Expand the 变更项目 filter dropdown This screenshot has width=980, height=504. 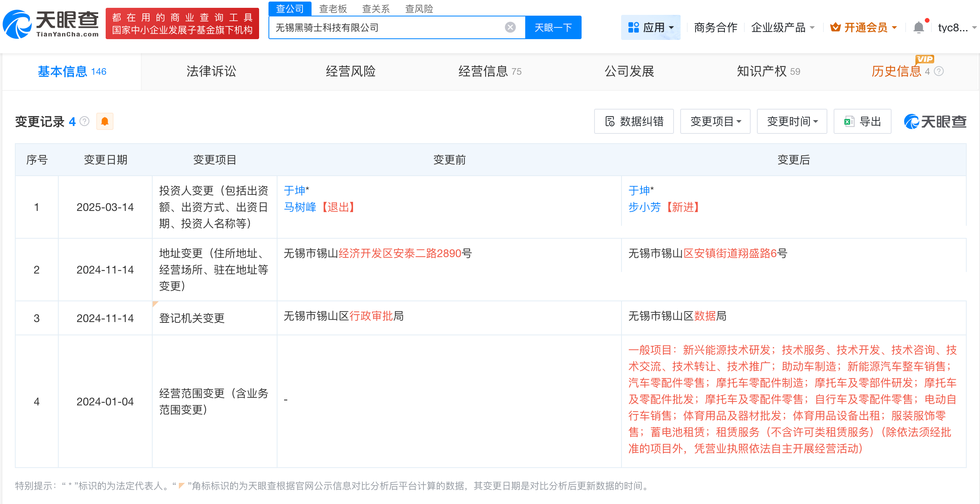[715, 122]
